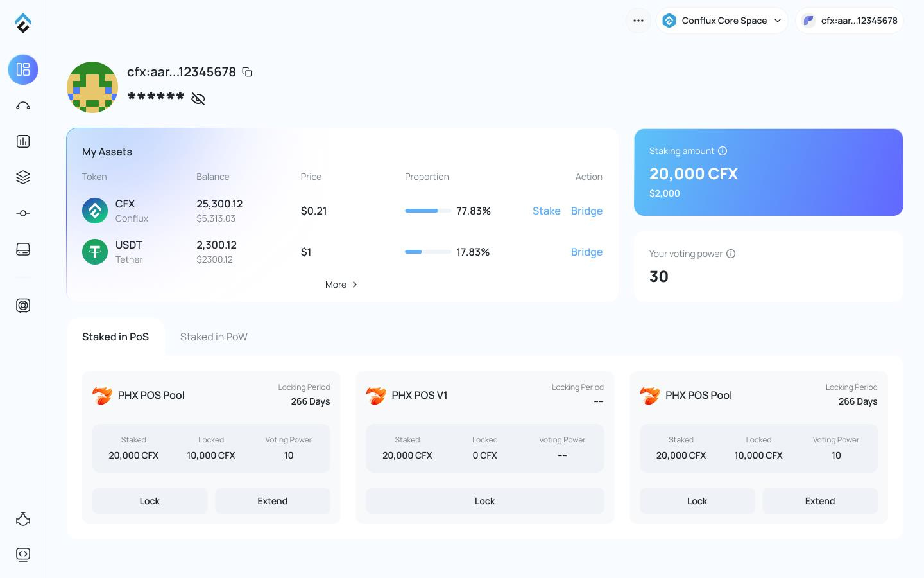Open the bar chart analytics sidebar icon
This screenshot has width=924, height=578.
pyautogui.click(x=23, y=141)
